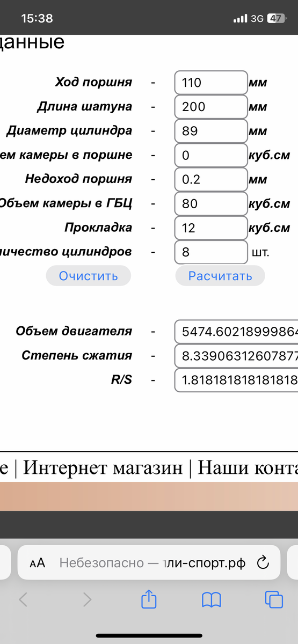Click the Степень сжатия result field
Image resolution: width=298 pixels, height=644 pixels.
click(236, 356)
